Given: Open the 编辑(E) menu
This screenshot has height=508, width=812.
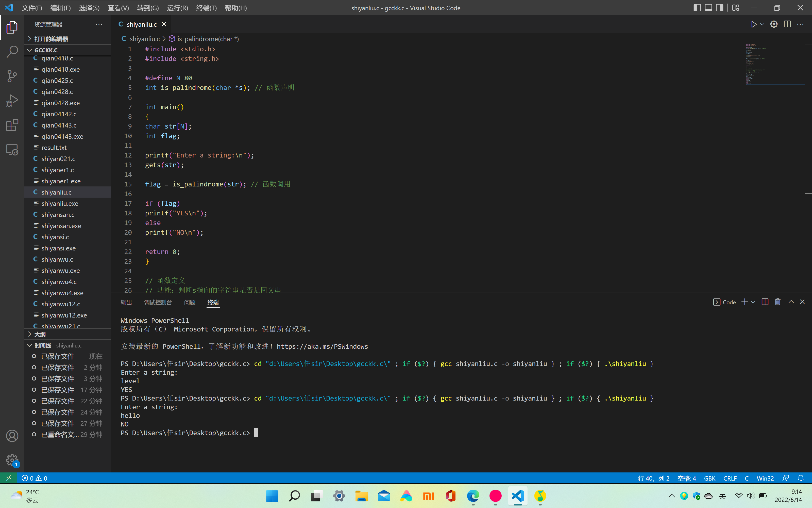Looking at the screenshot, I should [60, 8].
